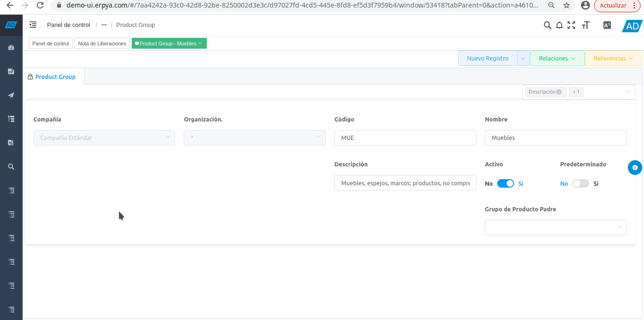Close the Product Group - Muebles tab
The height and width of the screenshot is (320, 644).
click(x=200, y=43)
